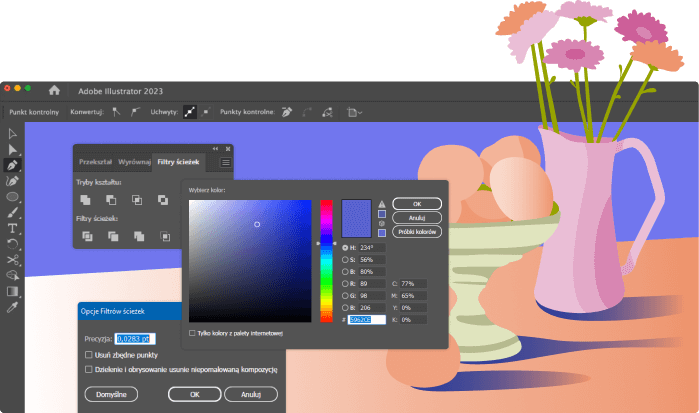This screenshot has height=413, width=699.
Task: Click the 'Próbki kolorów' button
Action: pyautogui.click(x=418, y=231)
